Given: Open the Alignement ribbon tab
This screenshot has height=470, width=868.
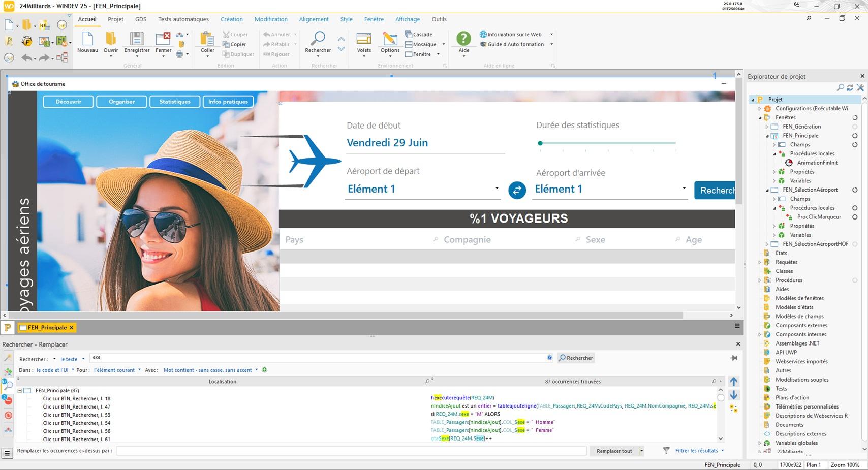Looking at the screenshot, I should [314, 19].
